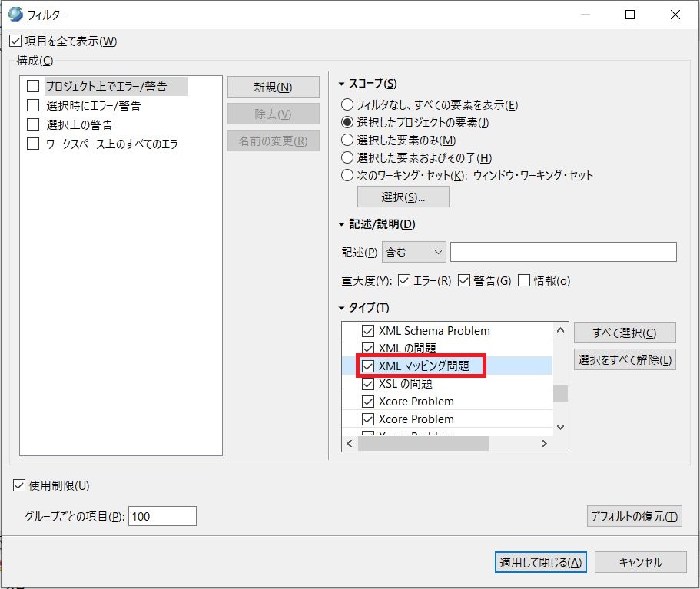The height and width of the screenshot is (589, 700).
Task: Uncheck XML マッピング問題 type
Action: (368, 366)
